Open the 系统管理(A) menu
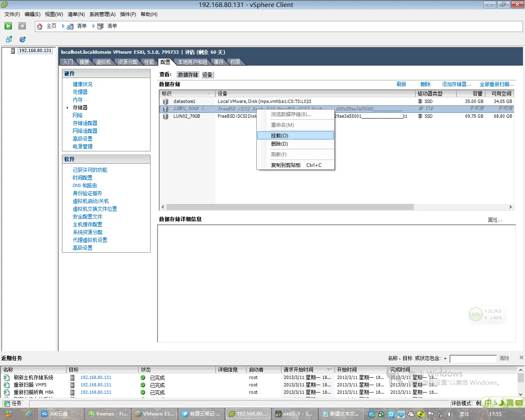 [x=103, y=14]
